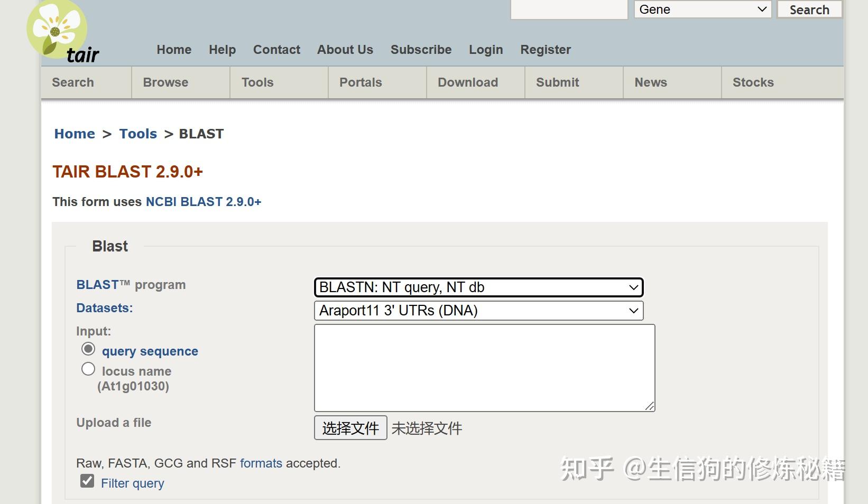
Task: Open the Browse navigation menu
Action: click(x=181, y=82)
